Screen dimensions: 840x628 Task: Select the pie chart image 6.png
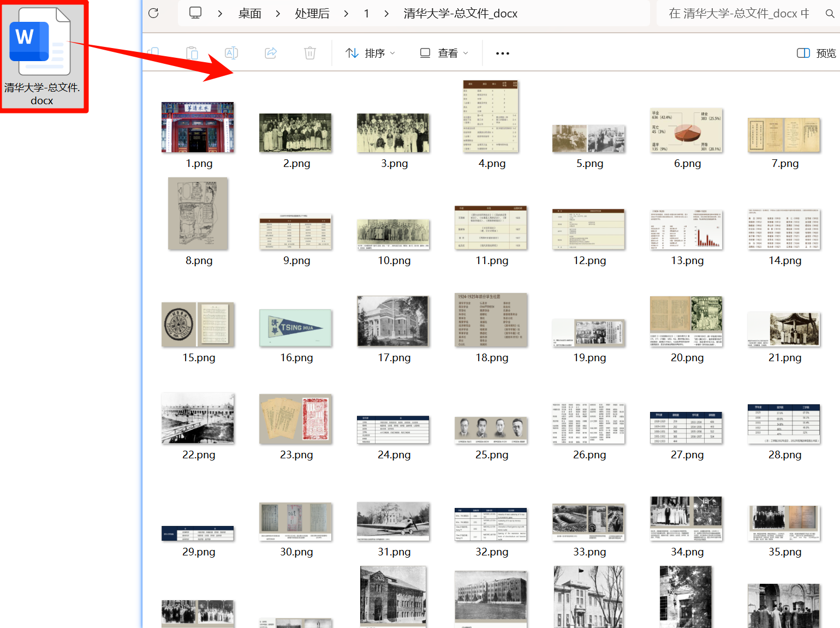tap(687, 131)
